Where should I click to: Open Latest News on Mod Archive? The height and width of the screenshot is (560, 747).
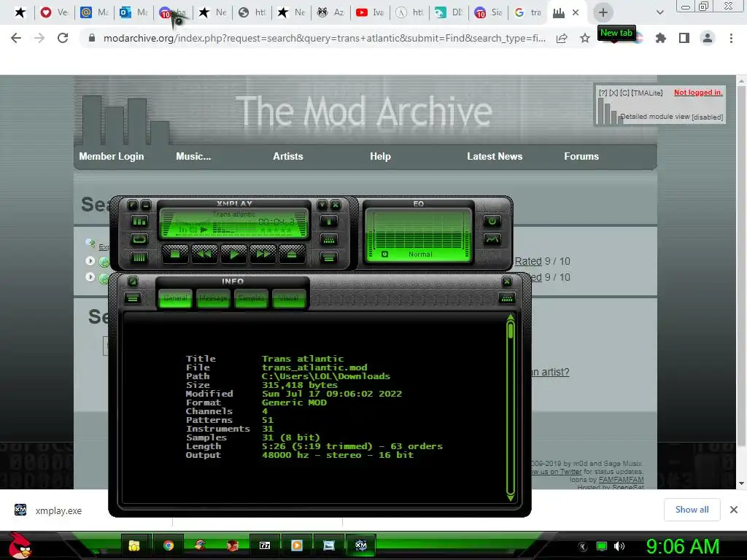[x=495, y=156]
